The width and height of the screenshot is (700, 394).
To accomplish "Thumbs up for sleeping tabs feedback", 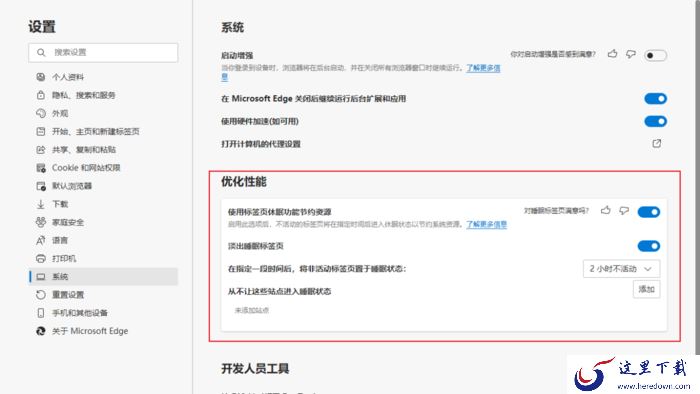I will point(606,210).
